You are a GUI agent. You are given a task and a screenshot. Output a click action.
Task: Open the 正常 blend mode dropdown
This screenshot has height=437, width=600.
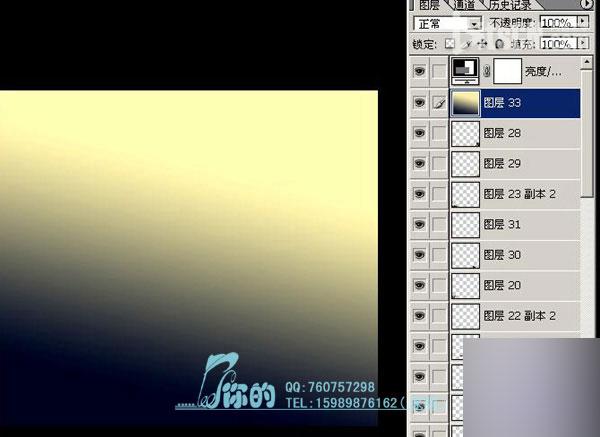447,24
